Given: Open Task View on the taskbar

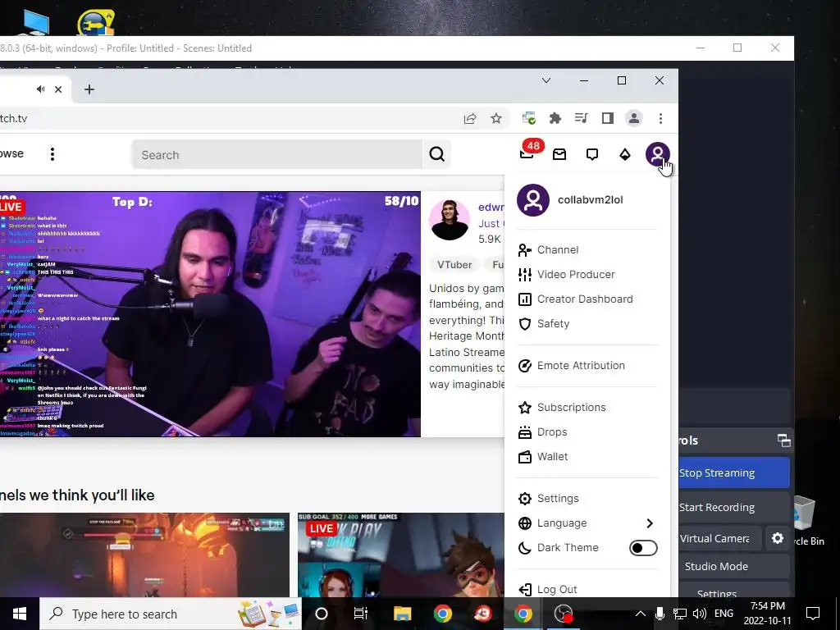Looking at the screenshot, I should coord(361,614).
